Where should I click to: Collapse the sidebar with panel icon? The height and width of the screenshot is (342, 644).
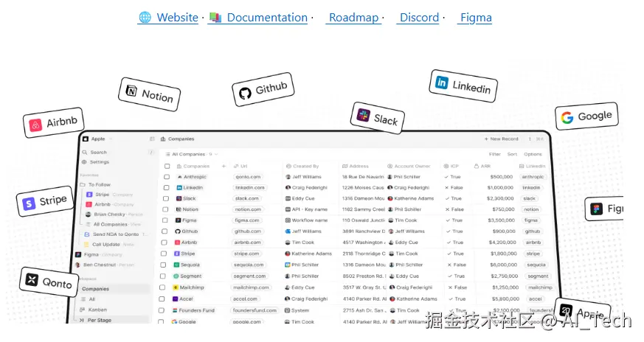tap(152, 139)
